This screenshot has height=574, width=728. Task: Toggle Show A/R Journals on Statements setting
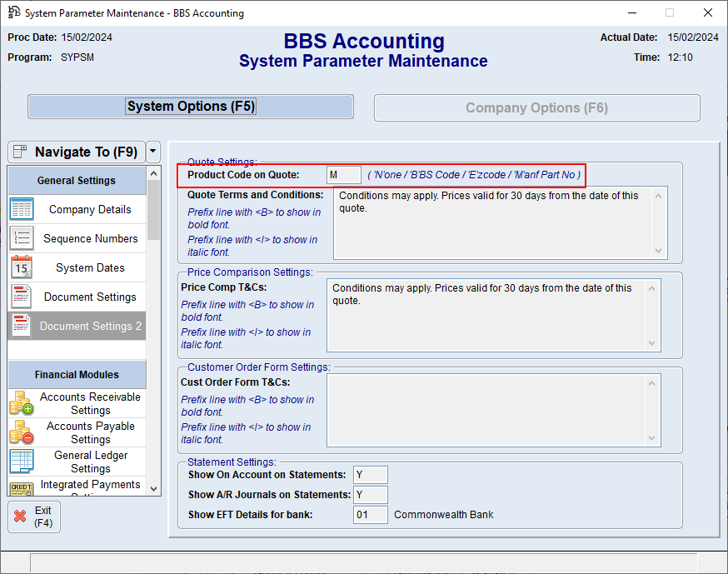pos(370,494)
